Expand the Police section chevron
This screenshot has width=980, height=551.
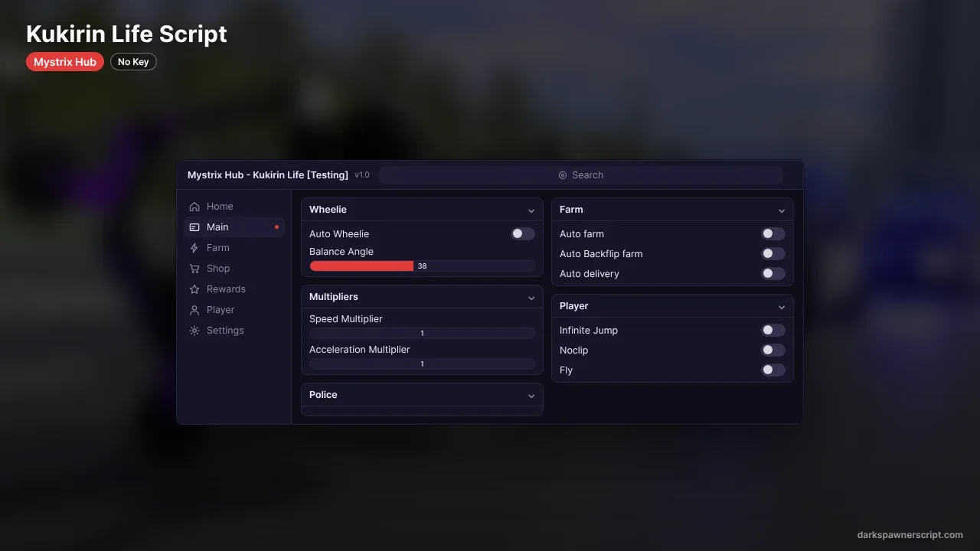(x=531, y=396)
